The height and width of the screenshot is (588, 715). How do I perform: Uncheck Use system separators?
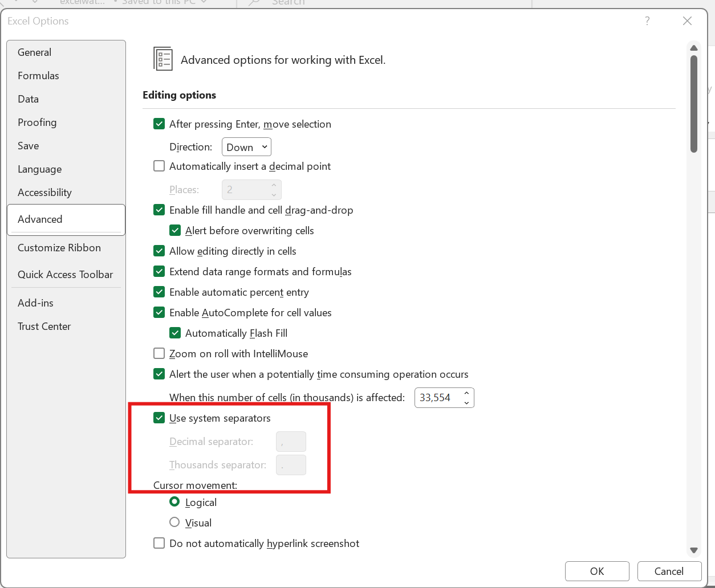pyautogui.click(x=159, y=418)
